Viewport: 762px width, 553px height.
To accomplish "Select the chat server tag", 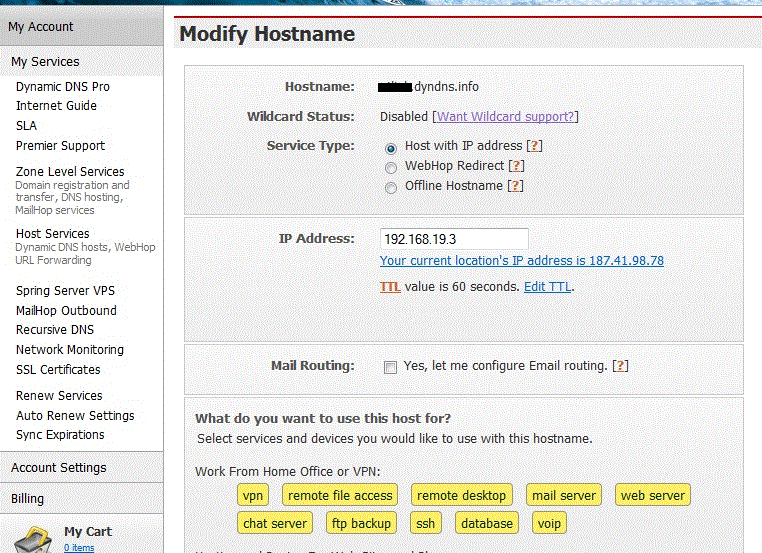I will tap(275, 523).
